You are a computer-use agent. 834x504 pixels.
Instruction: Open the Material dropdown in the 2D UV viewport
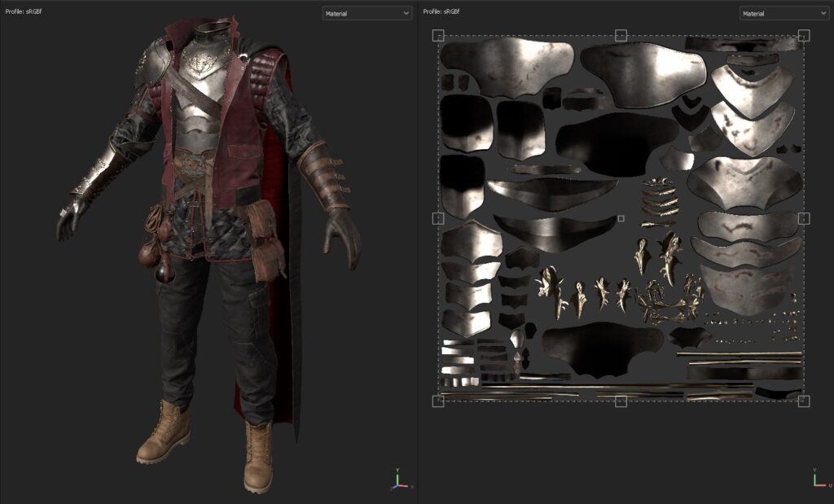tap(784, 13)
